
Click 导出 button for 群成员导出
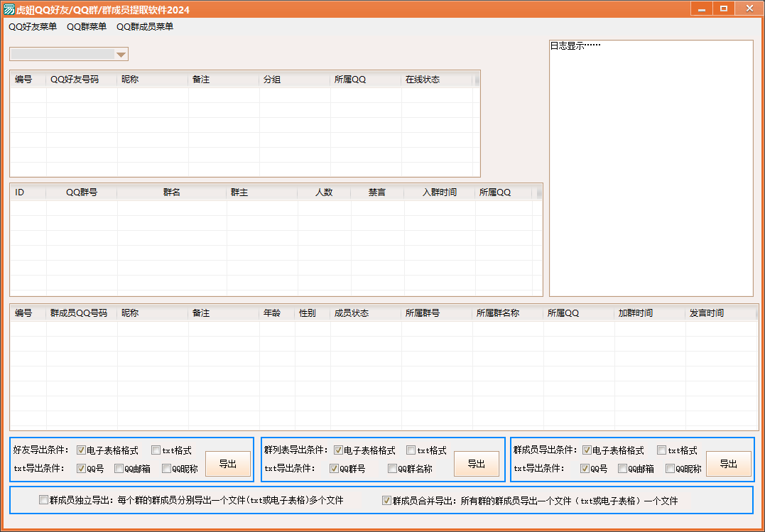click(x=729, y=464)
